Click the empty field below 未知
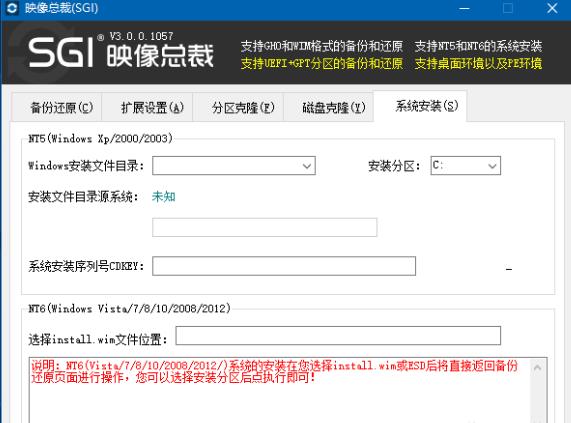This screenshot has height=423, width=571. 264,228
